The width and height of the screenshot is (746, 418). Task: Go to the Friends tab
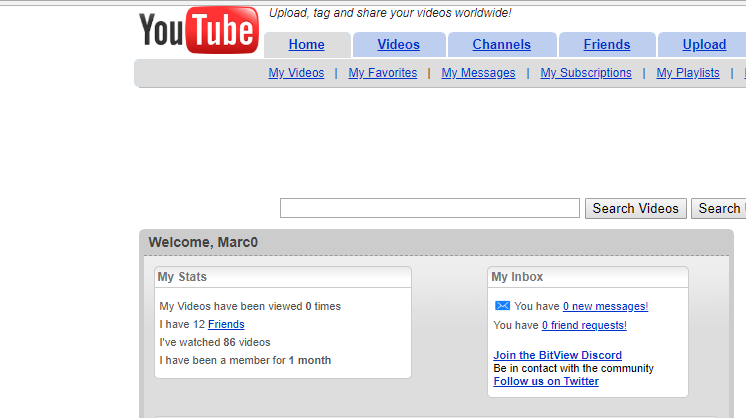pos(607,45)
